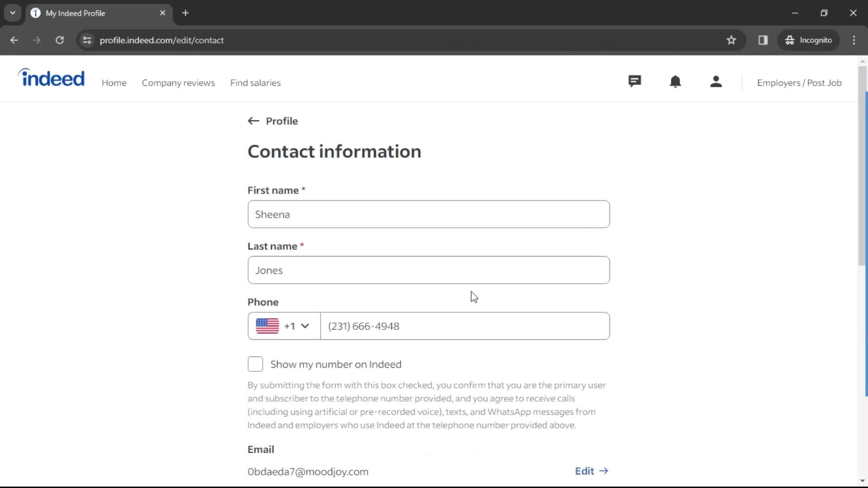Click the back arrow to Profile
Screen dimensions: 868x488
[253, 121]
